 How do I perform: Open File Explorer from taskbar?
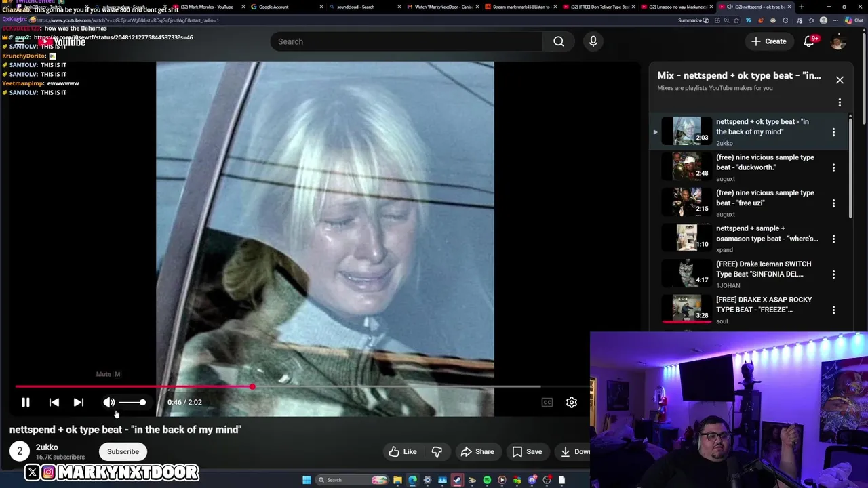[x=398, y=480]
